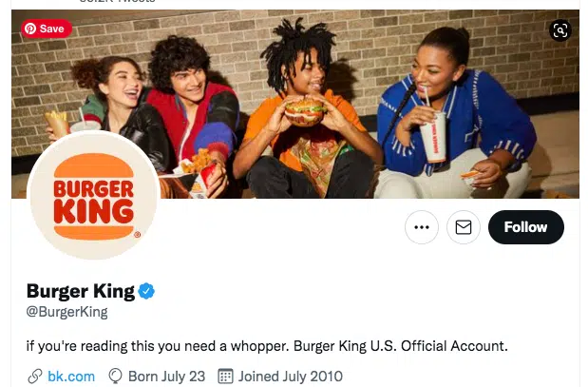Click the chain link icon beside bk.com

tap(35, 377)
